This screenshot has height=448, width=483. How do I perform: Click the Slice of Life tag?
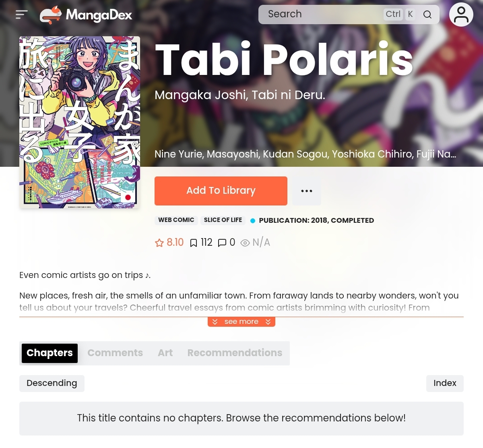[223, 220]
